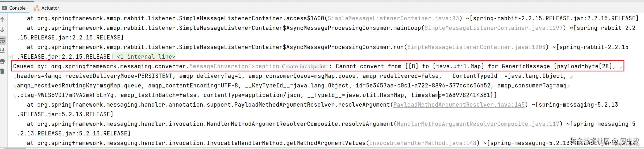
Task: Click the Create breakpoint hint
Action: click(304, 66)
